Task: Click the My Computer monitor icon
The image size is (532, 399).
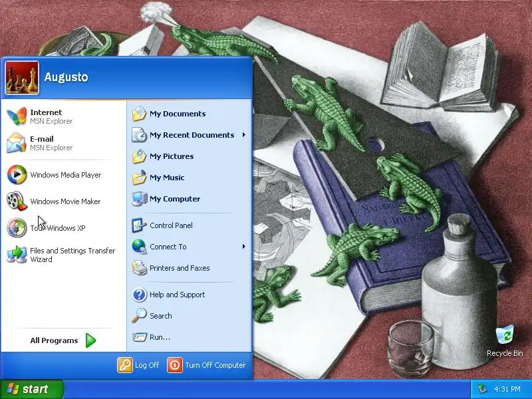Action: [139, 199]
